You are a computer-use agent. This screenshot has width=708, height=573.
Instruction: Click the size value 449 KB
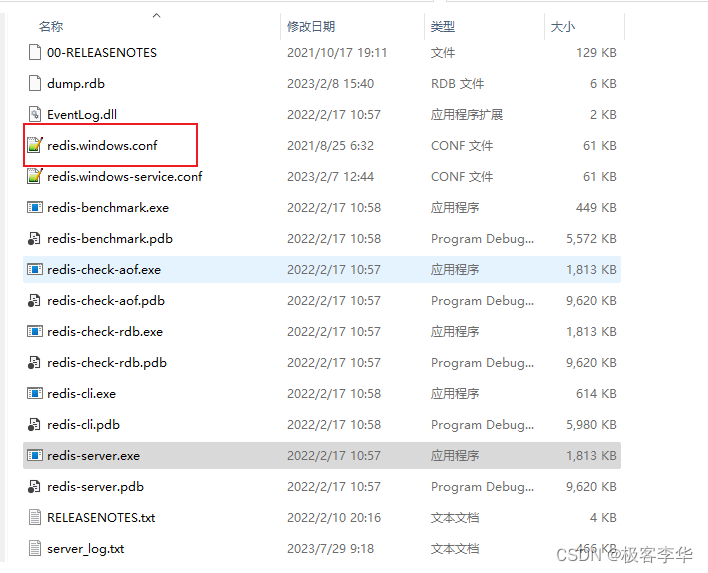coord(596,208)
